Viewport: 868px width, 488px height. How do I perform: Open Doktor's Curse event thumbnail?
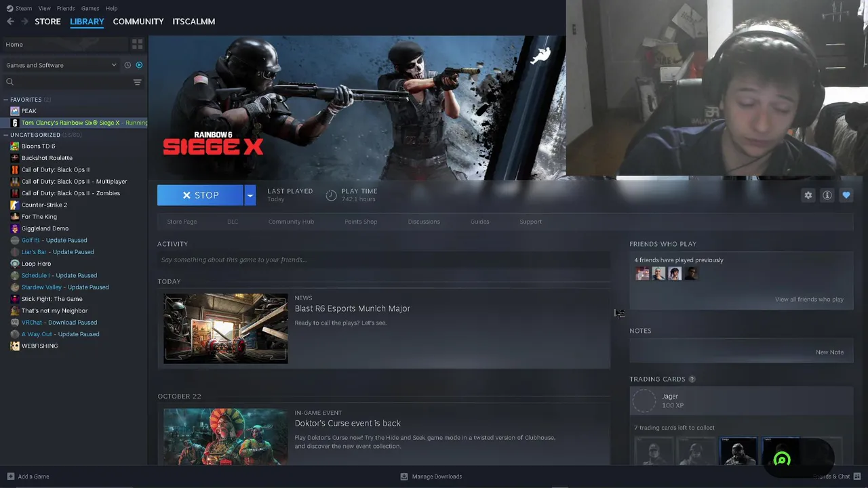tap(225, 436)
